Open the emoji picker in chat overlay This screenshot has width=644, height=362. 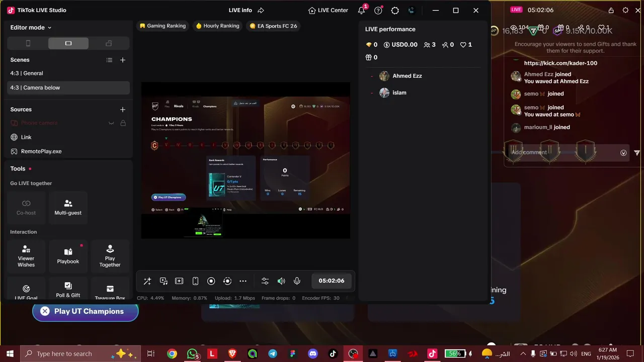623,153
